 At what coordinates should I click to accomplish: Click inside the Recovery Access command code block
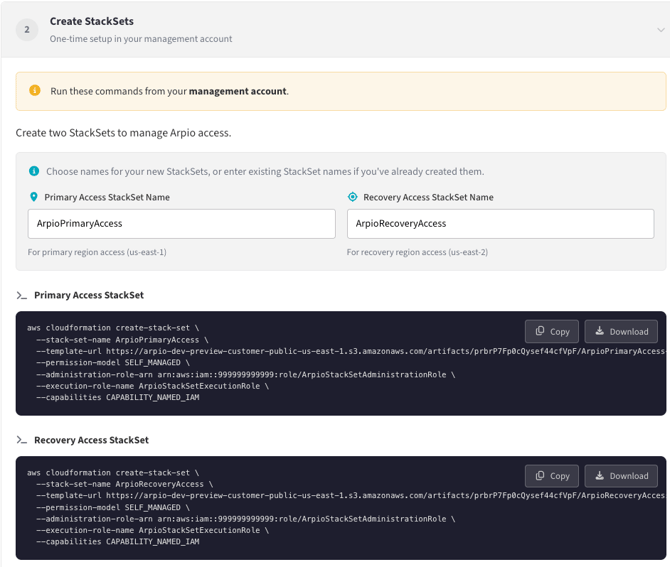pyautogui.click(x=250, y=520)
